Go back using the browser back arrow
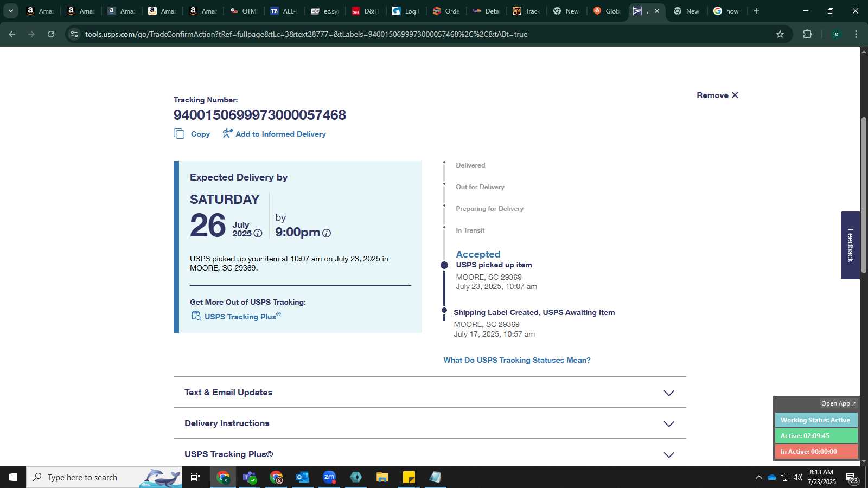This screenshot has width=868, height=488. pyautogui.click(x=12, y=34)
